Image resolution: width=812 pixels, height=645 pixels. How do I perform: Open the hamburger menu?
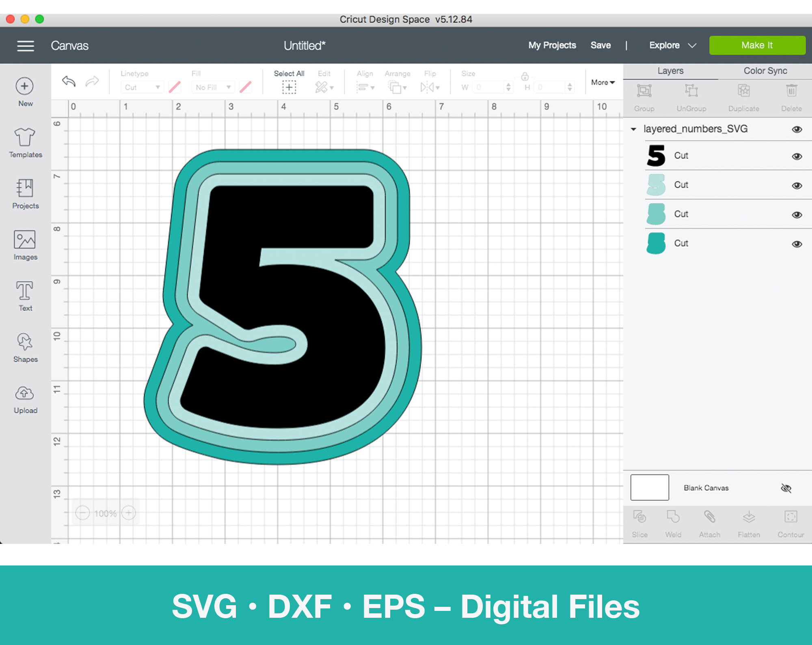(x=25, y=45)
